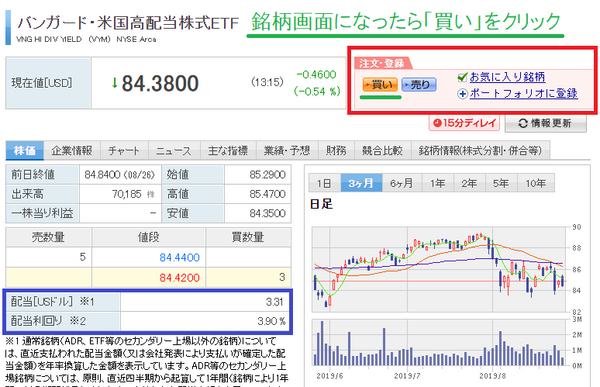
Task: Select the 株価 tab
Action: coord(25,150)
